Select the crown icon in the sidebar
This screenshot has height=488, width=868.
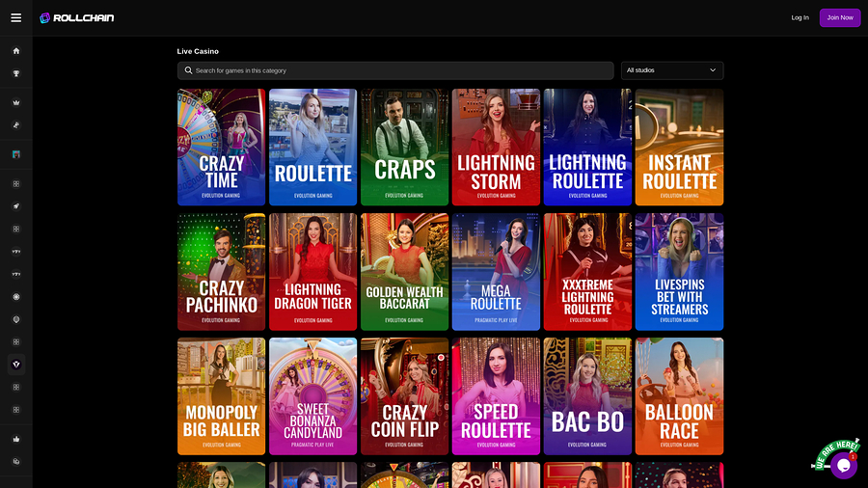point(15,102)
